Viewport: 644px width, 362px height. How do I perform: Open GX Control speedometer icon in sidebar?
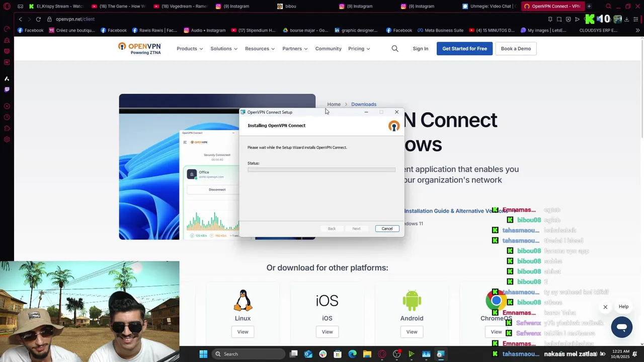[x=7, y=29]
